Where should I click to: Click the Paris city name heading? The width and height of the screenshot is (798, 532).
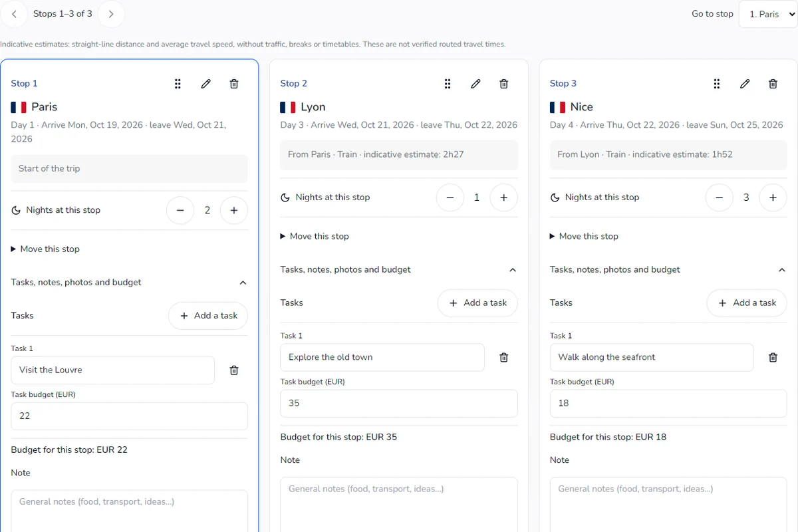click(44, 107)
